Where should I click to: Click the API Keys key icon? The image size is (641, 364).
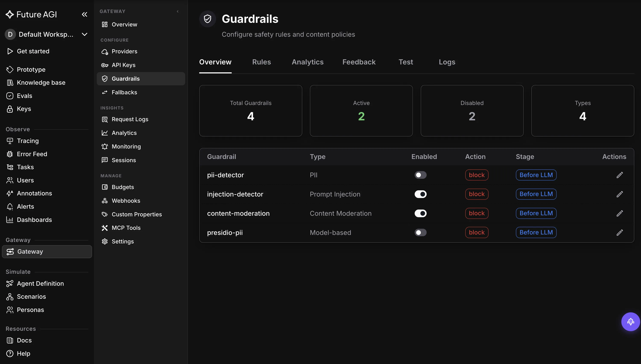click(x=105, y=65)
